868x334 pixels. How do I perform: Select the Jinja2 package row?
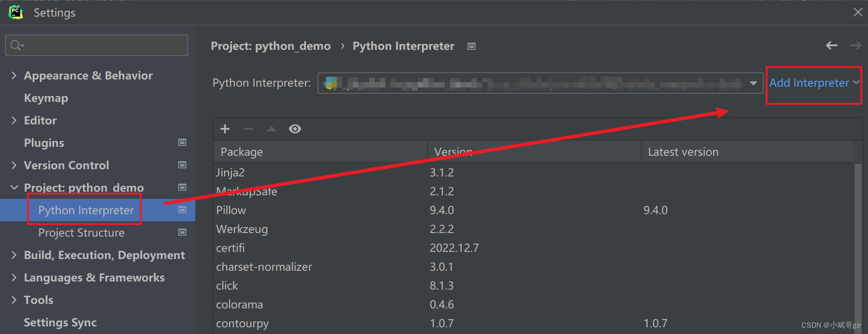pos(533,172)
